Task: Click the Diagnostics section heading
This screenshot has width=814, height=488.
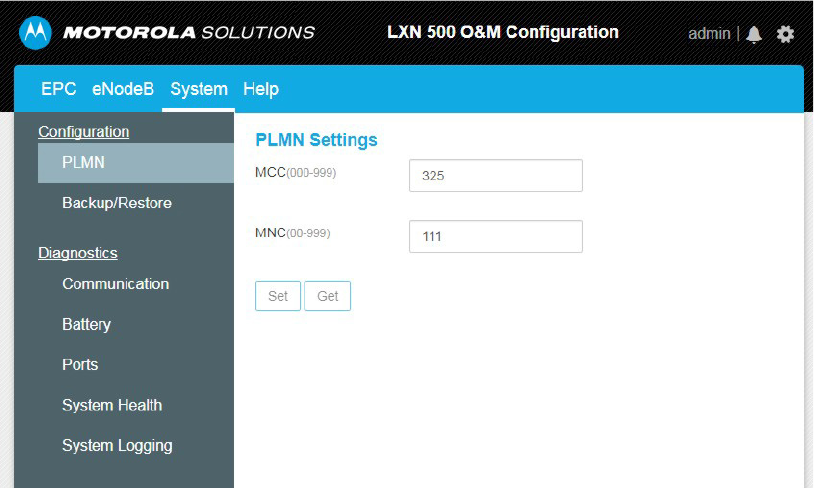Action: click(x=78, y=253)
